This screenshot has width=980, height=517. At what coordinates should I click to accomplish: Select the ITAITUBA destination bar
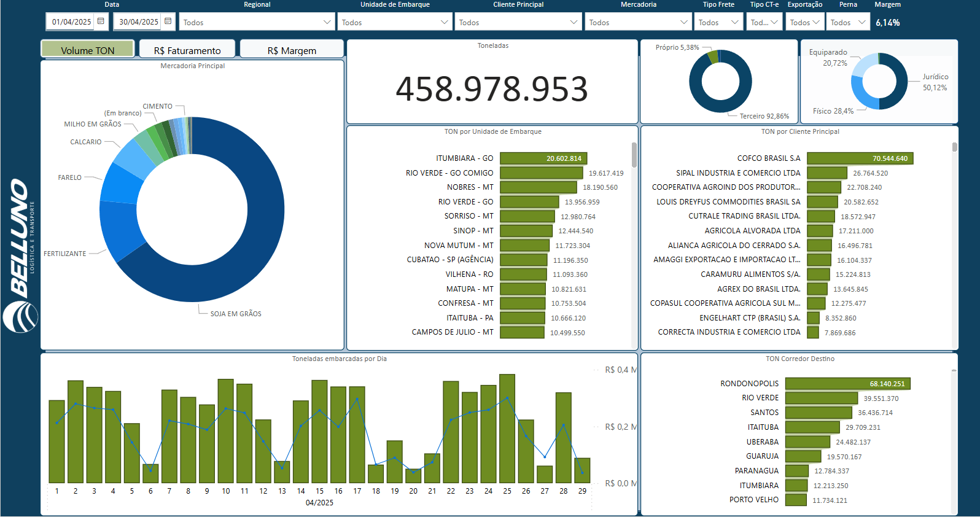[x=812, y=427]
